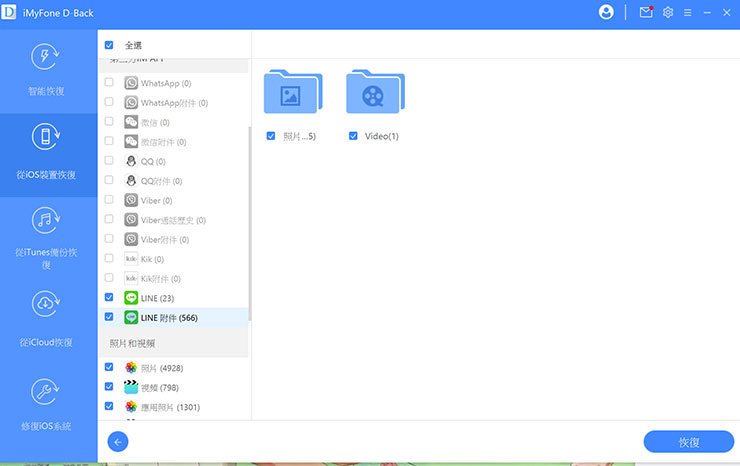Open the mail feedback icon

[646, 13]
